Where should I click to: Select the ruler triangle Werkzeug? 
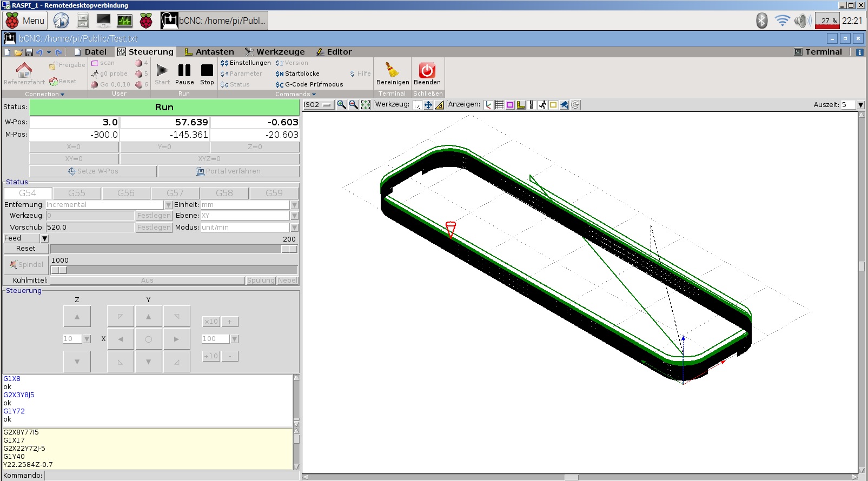[440, 105]
